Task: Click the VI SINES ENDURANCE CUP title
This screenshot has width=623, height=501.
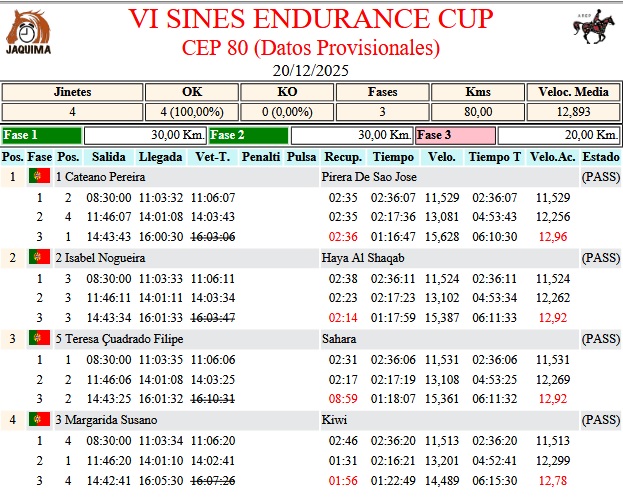Action: 311,19
